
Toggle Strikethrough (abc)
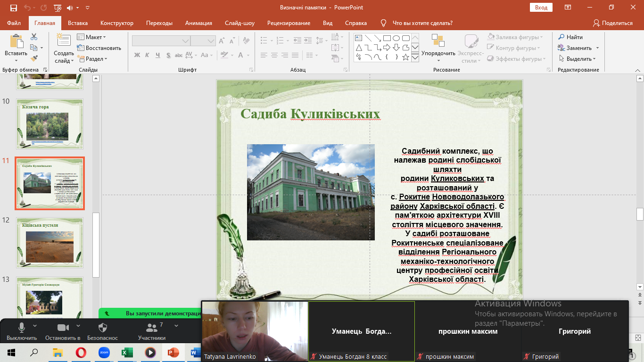pyautogui.click(x=179, y=55)
